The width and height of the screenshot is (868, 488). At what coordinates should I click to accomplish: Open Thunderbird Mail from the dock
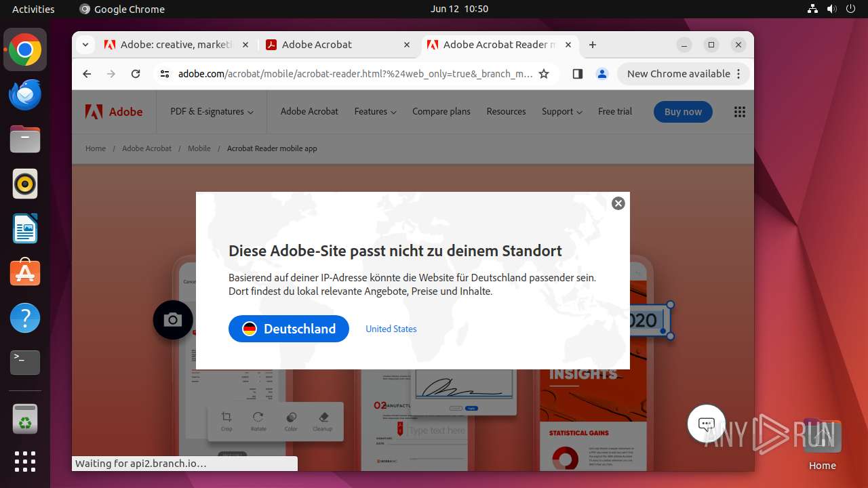(x=25, y=95)
